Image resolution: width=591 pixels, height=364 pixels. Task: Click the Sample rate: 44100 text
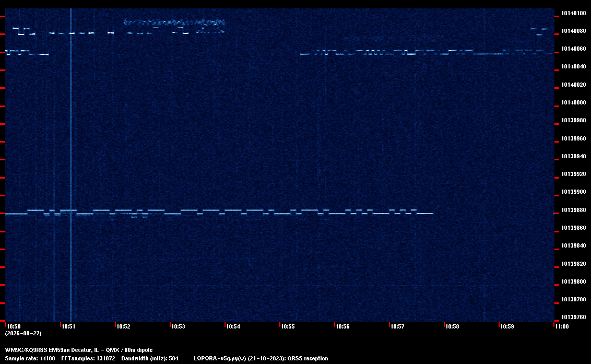[30, 358]
